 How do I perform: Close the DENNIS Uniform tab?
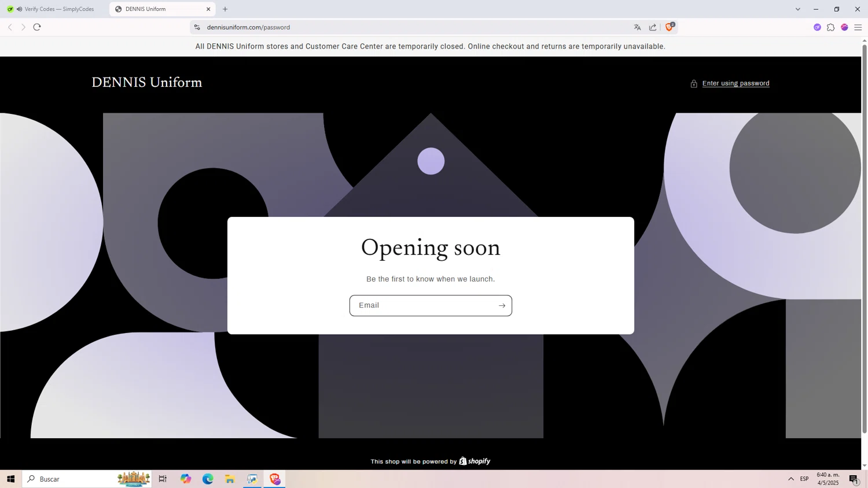pyautogui.click(x=208, y=9)
